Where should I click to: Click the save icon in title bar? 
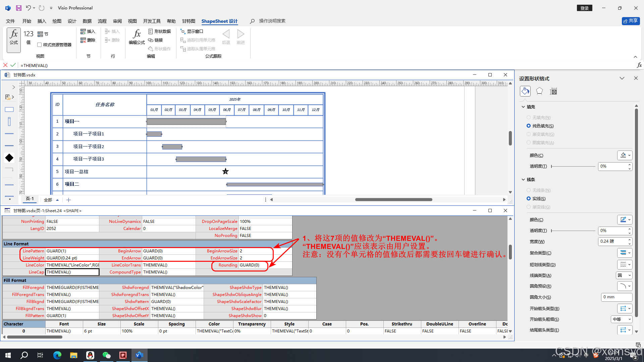click(19, 8)
